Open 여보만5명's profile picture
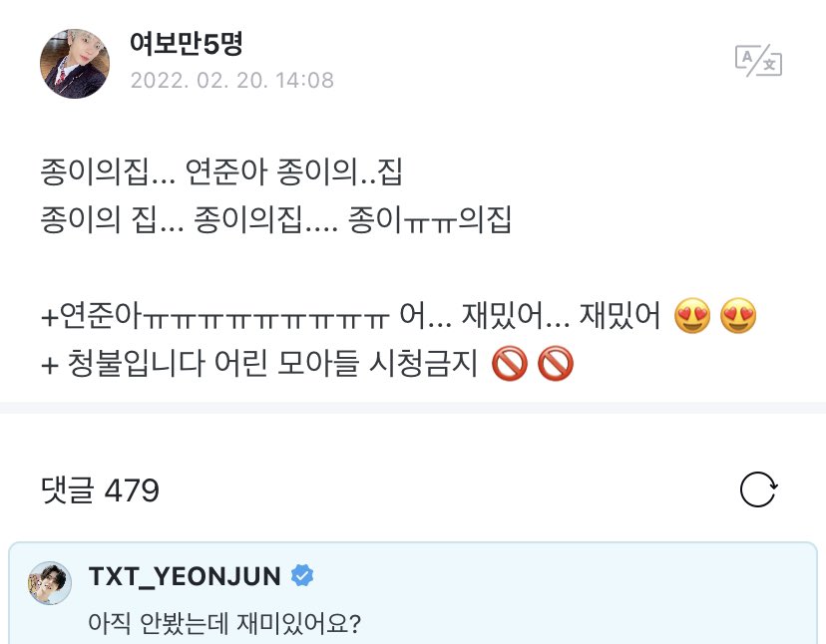Screen dimensions: 826x644 pos(75,64)
